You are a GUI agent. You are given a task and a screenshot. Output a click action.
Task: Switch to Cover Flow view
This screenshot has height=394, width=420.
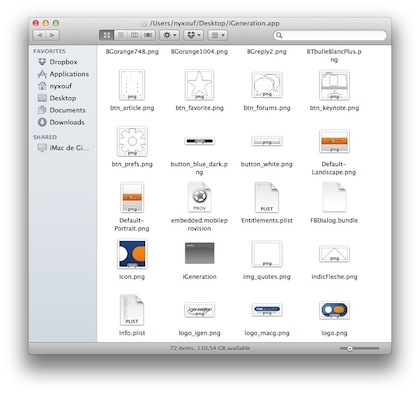[148, 35]
